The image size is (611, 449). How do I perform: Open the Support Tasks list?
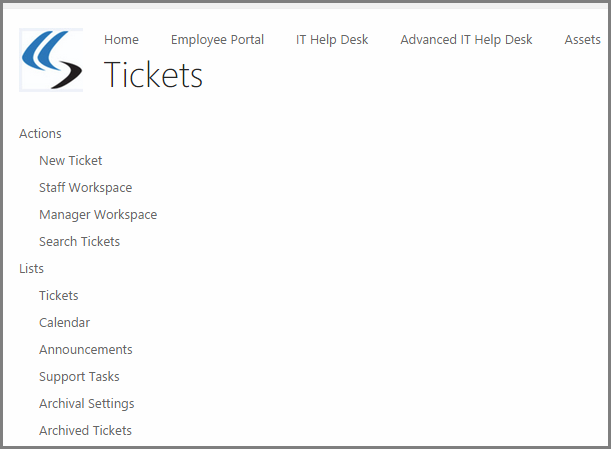(x=79, y=377)
